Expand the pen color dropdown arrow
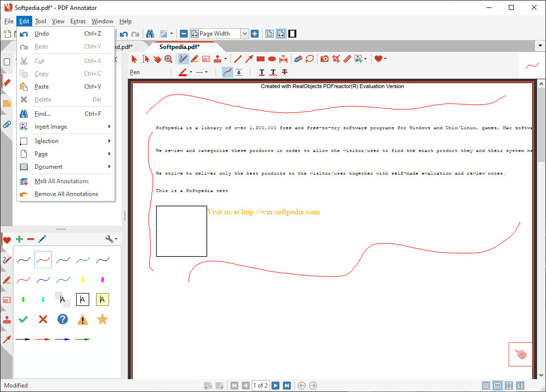This screenshot has height=392, width=546. [191, 72]
